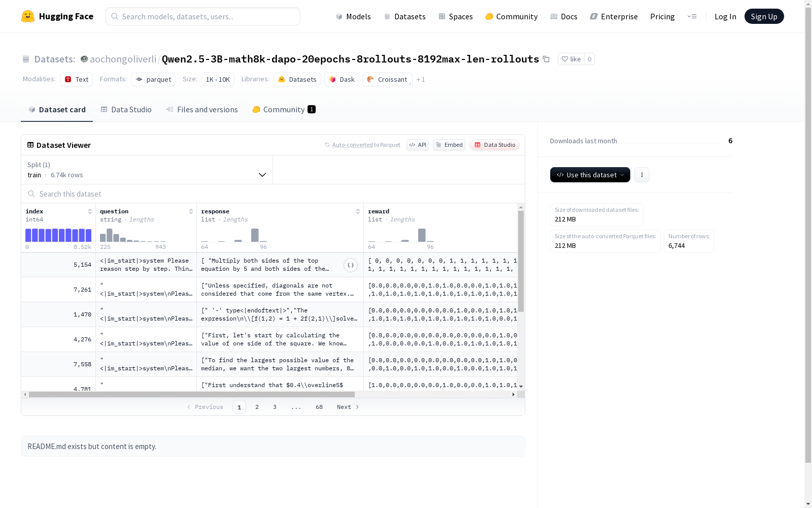Go to the Pricing page
The width and height of the screenshot is (812, 508).
pos(662,16)
